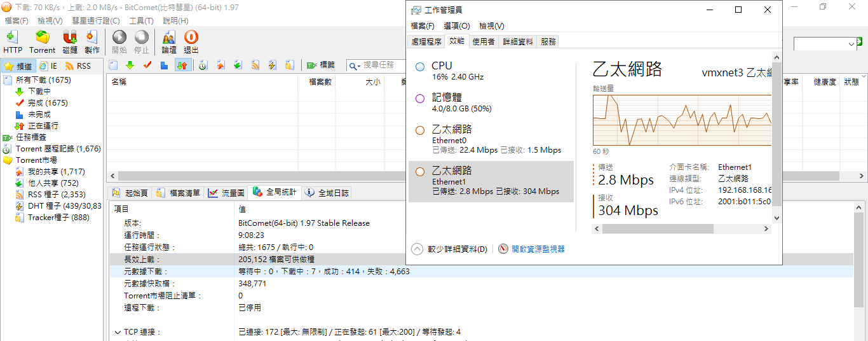Viewport: 868px width, 341px height.
Task: Click the DHT lightning icon in filter toolbar
Action: [x=273, y=65]
